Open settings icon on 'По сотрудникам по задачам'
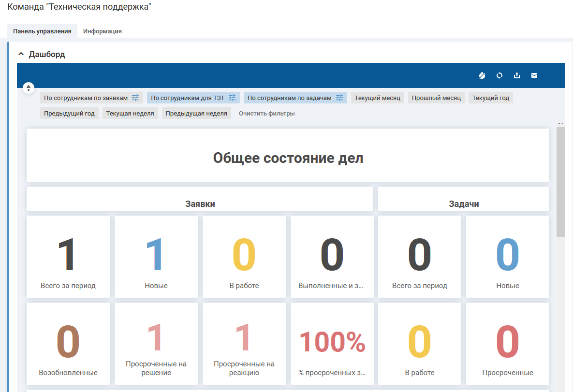Image resolution: width=573 pixels, height=392 pixels. pos(339,98)
